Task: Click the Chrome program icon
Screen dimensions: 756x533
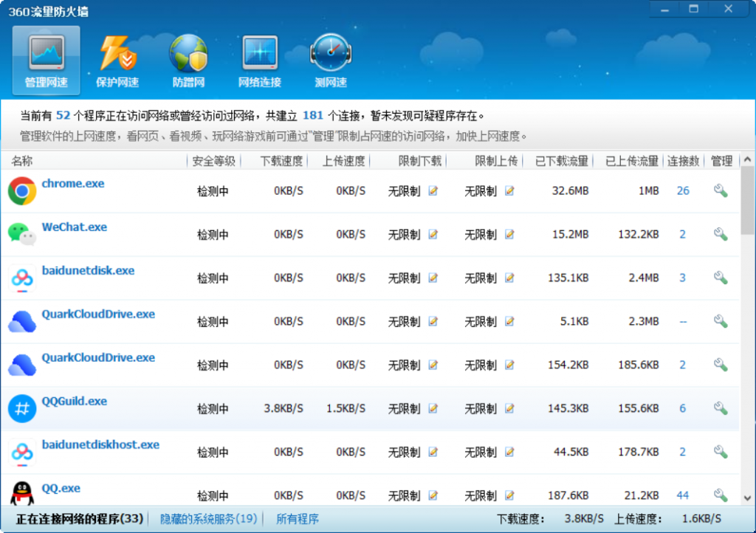Action: tap(21, 190)
